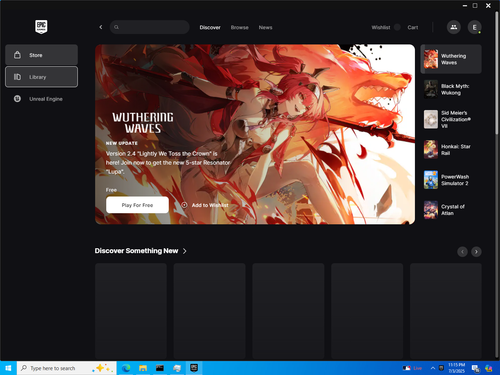Click the page vertical scrollbar
The width and height of the screenshot is (500, 375).
[x=497, y=73]
